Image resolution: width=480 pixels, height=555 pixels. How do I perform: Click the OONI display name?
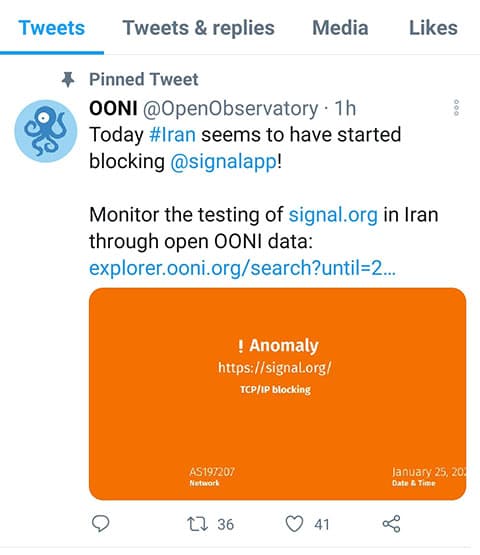click(x=113, y=108)
